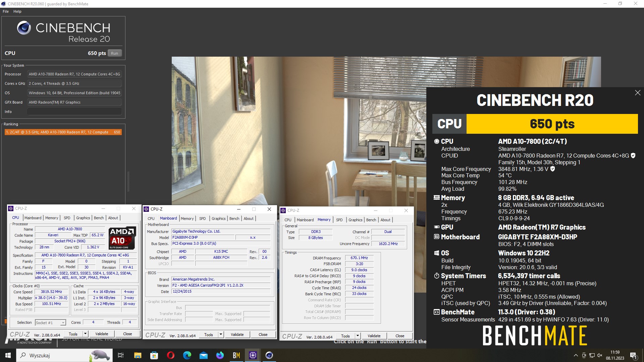Click the Cinebench logo sphere icon
This screenshot has height=362, width=644.
[x=24, y=28]
